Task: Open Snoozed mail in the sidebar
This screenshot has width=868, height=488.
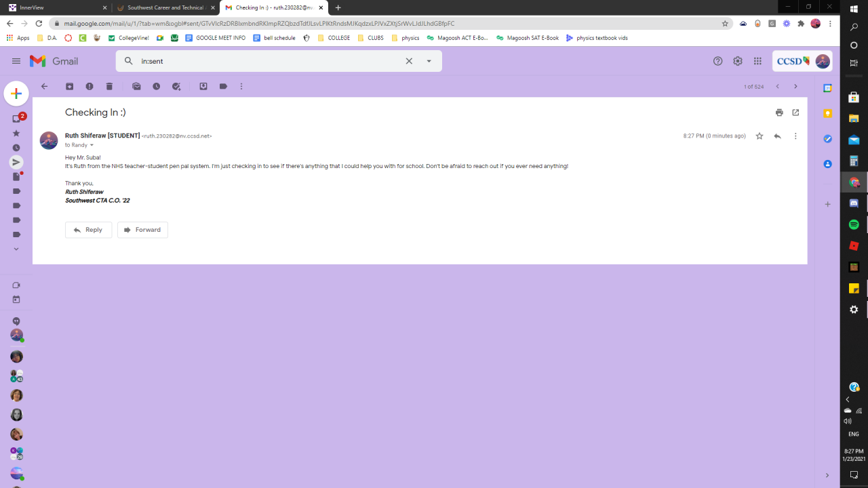Action: (x=16, y=148)
